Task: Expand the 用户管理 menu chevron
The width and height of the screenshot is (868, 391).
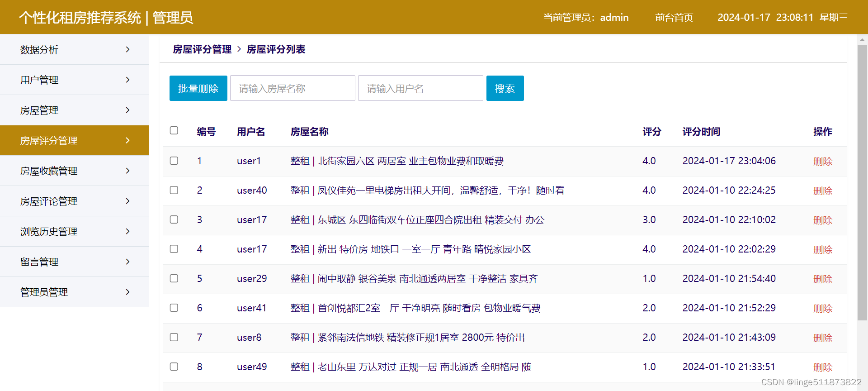Action: (127, 80)
